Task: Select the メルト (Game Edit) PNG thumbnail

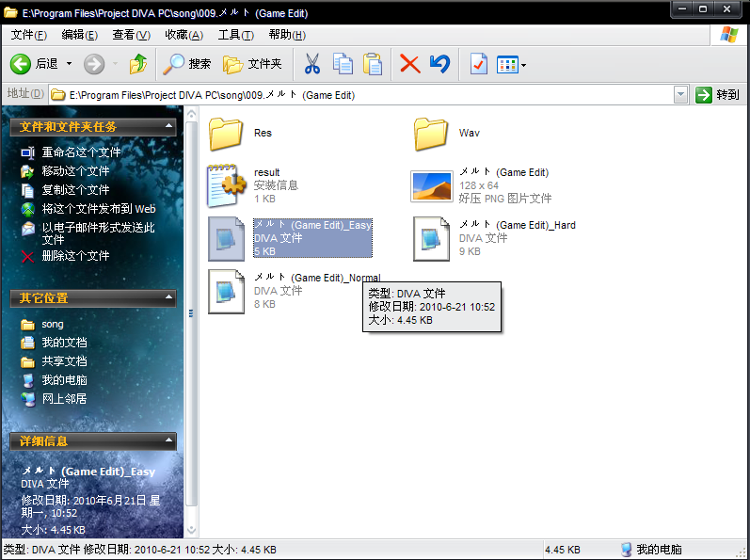Action: pyautogui.click(x=431, y=186)
